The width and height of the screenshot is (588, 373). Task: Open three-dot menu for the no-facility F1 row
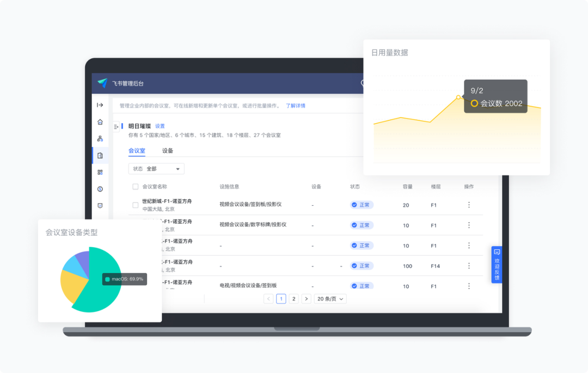click(x=469, y=245)
